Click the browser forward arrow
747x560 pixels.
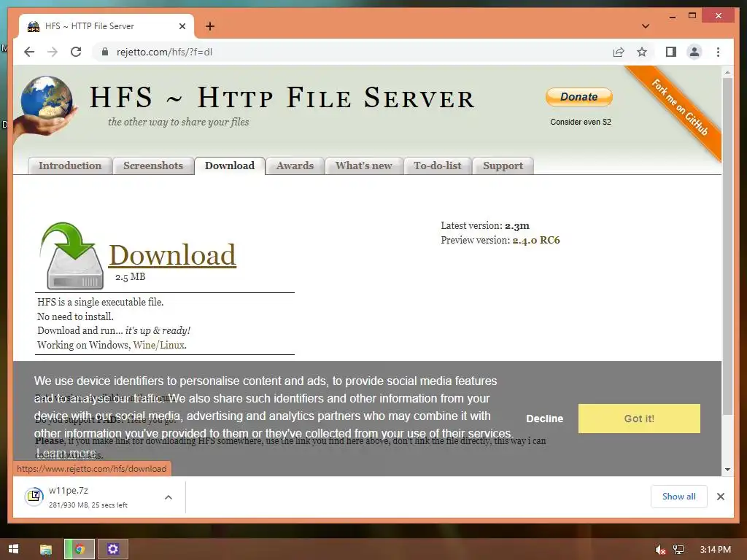point(53,52)
